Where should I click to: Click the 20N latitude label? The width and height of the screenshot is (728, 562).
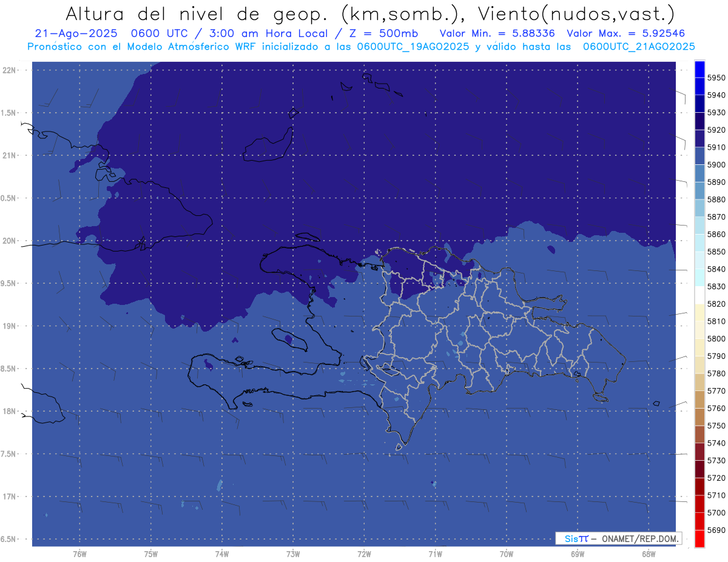10,241
